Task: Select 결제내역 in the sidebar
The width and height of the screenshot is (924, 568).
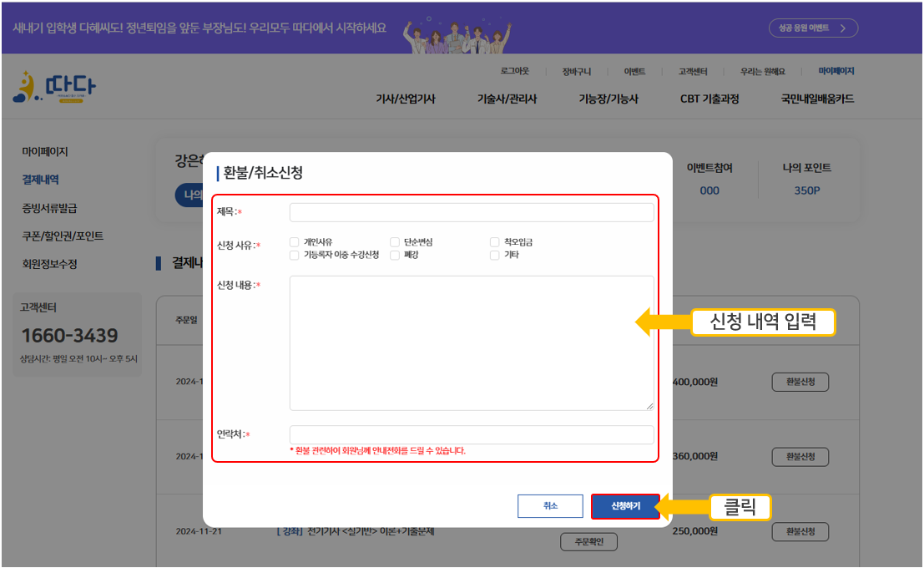Action: click(40, 180)
